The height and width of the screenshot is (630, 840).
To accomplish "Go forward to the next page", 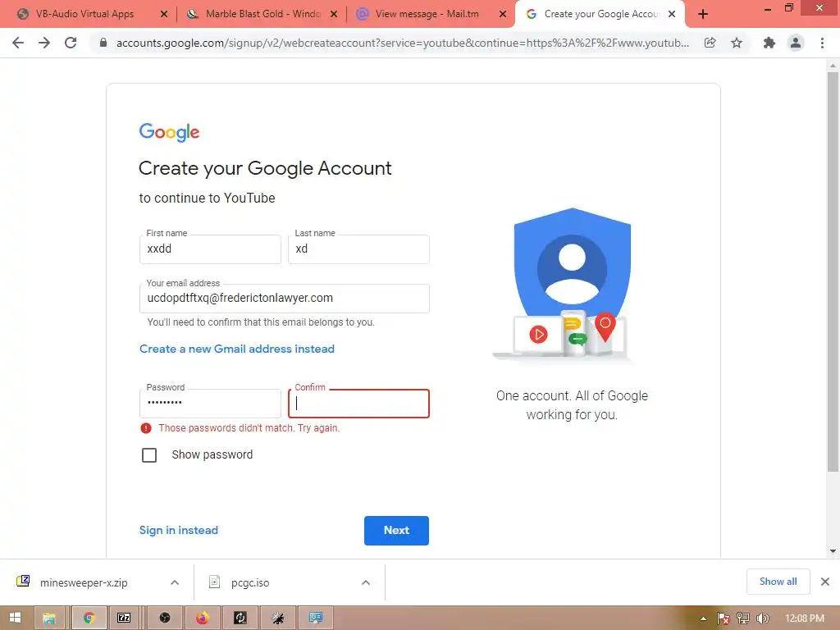I will pyautogui.click(x=44, y=43).
